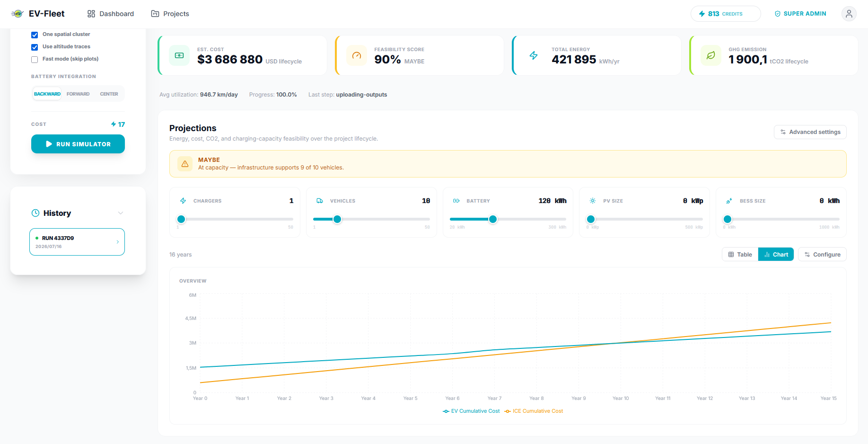Open the Dashboard menu item
868x444 pixels.
(111, 14)
